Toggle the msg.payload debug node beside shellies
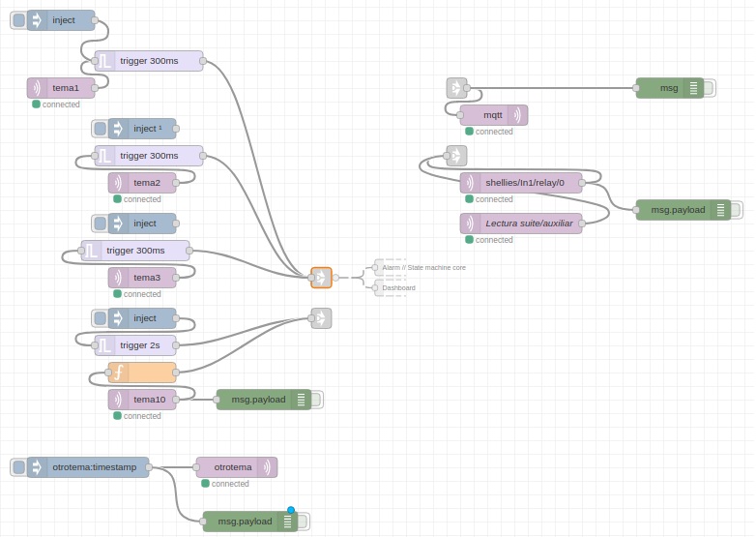756x537 pixels. coord(736,210)
